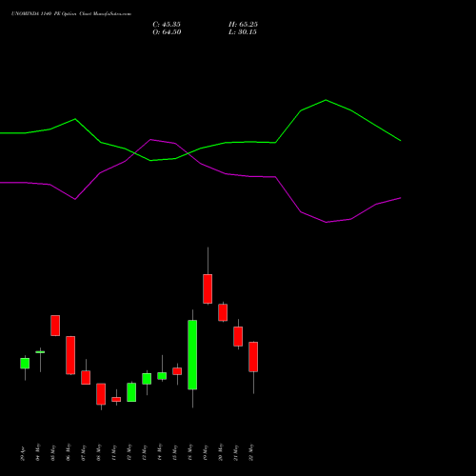Click the '12 May' date label

click(129, 452)
